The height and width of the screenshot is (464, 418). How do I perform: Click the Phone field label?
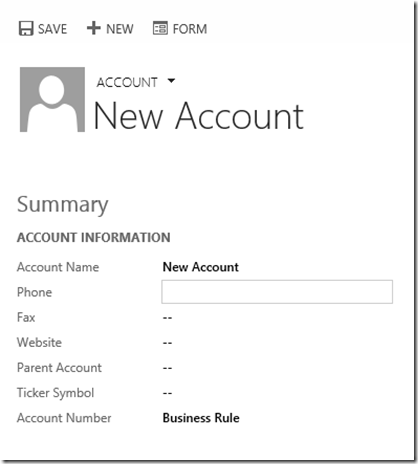pyautogui.click(x=35, y=292)
